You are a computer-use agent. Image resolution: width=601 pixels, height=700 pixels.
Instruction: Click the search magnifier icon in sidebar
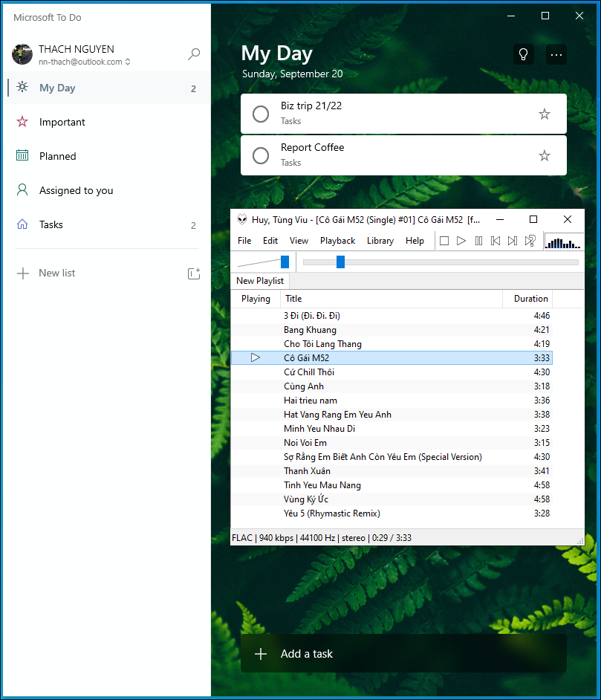coord(194,54)
